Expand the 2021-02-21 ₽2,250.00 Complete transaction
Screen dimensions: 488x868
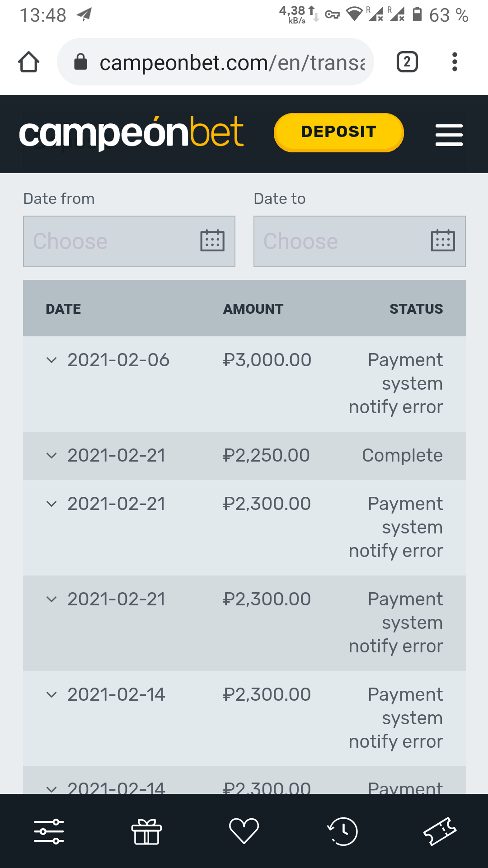coord(52,456)
